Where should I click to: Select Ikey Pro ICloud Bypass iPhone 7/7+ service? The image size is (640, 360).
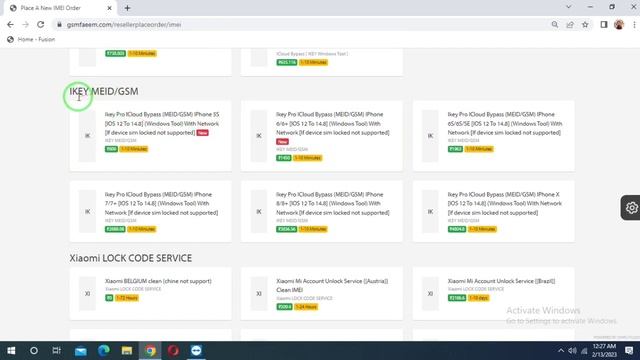tap(150, 211)
